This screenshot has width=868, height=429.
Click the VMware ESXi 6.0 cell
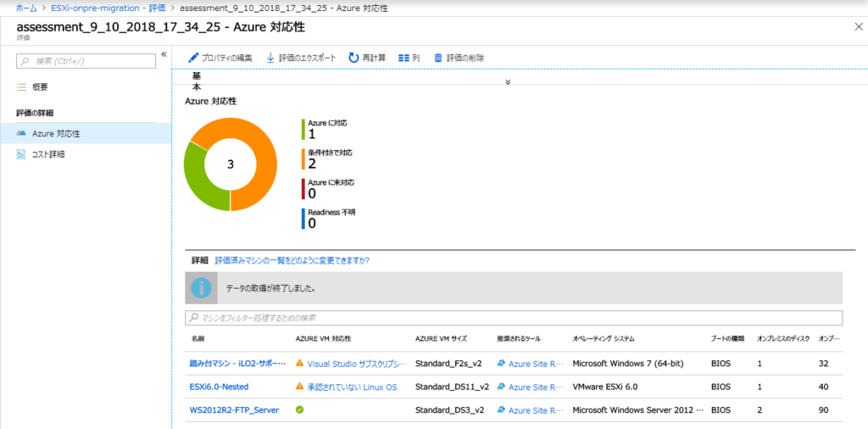tap(605, 387)
